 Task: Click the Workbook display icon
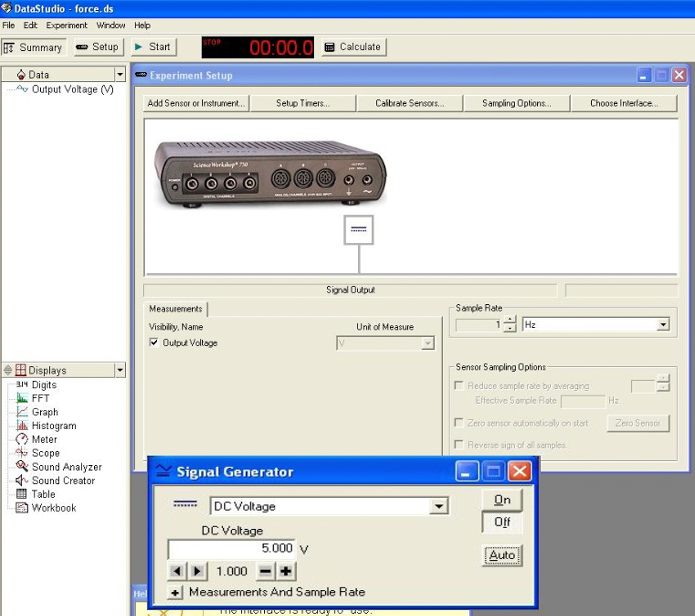(22, 508)
